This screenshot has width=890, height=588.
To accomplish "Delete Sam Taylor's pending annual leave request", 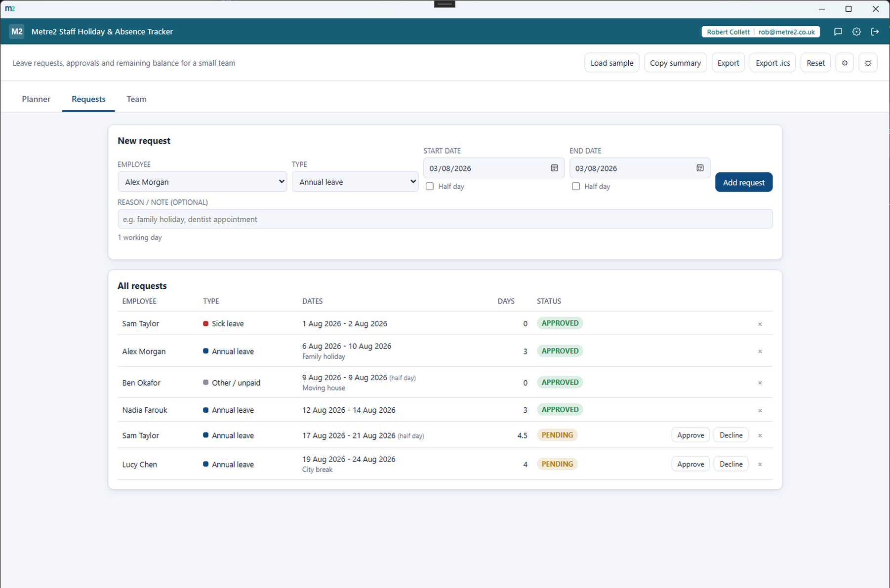I will click(760, 435).
